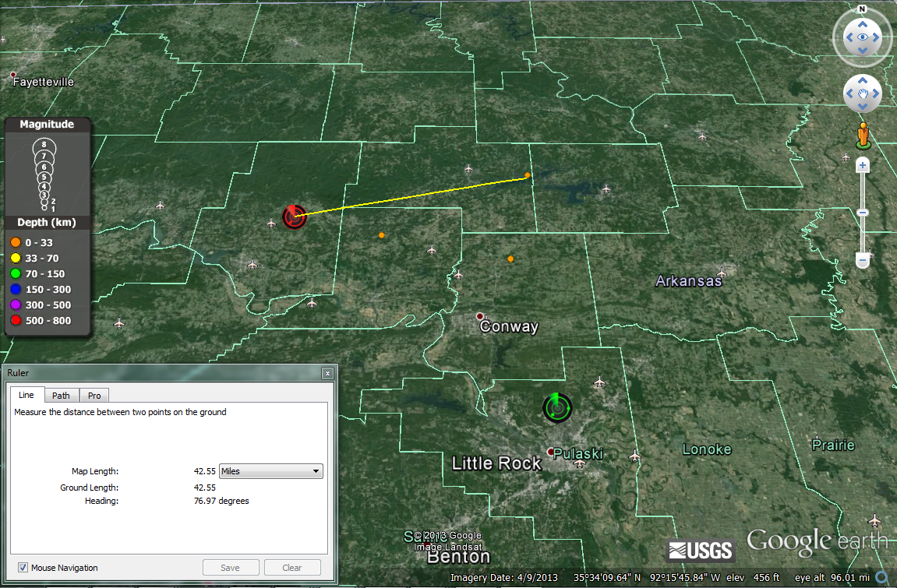The width and height of the screenshot is (897, 588).
Task: Click the hand in the Move joystick
Action: click(x=862, y=94)
